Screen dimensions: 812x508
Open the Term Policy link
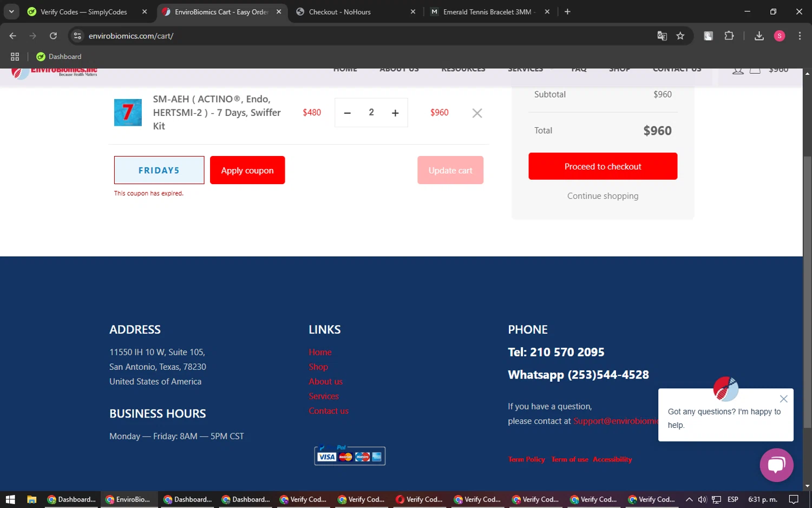point(526,459)
